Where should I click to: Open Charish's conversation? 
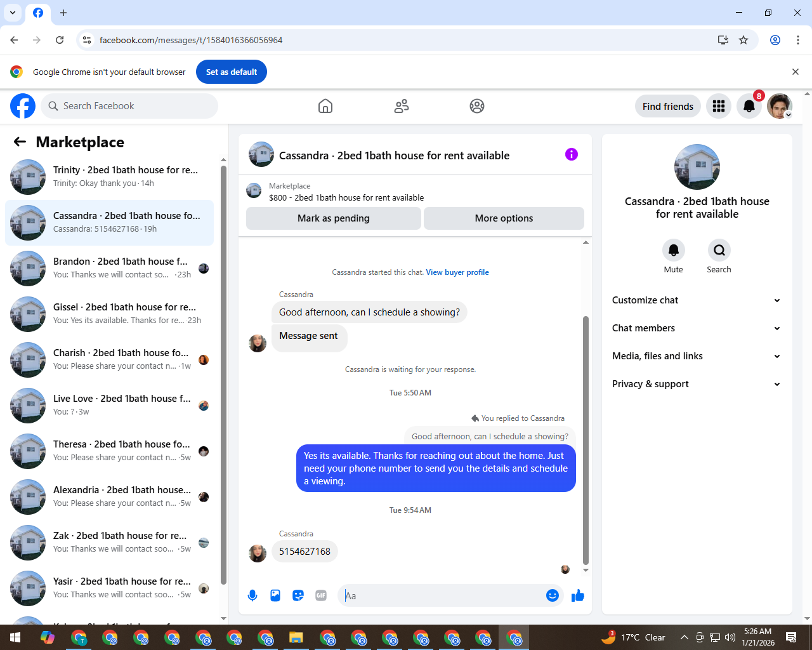tap(110, 360)
